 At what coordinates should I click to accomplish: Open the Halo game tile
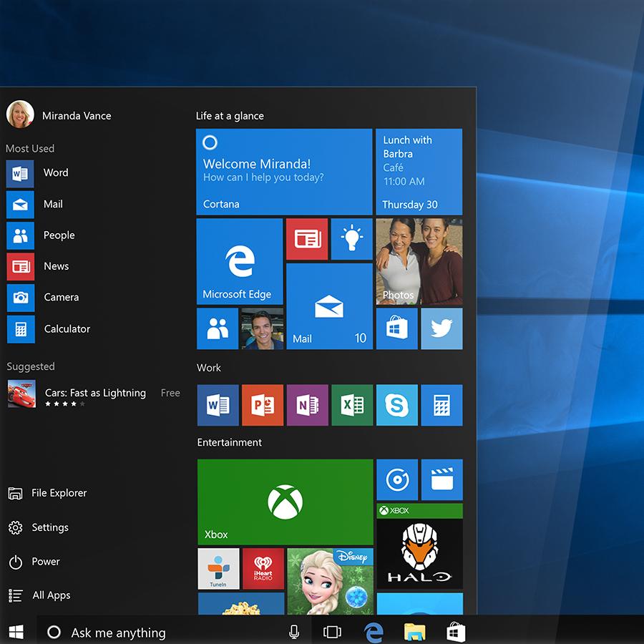pyautogui.click(x=419, y=547)
